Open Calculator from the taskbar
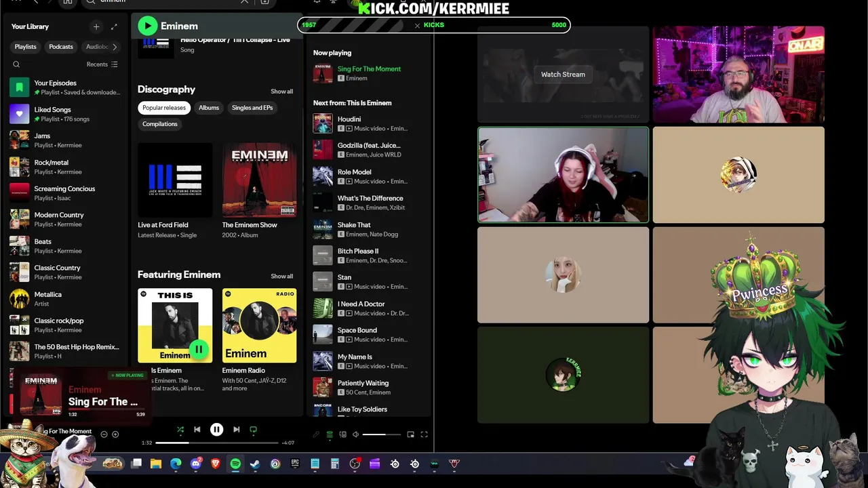Screen dimensions: 868x488 point(335,464)
